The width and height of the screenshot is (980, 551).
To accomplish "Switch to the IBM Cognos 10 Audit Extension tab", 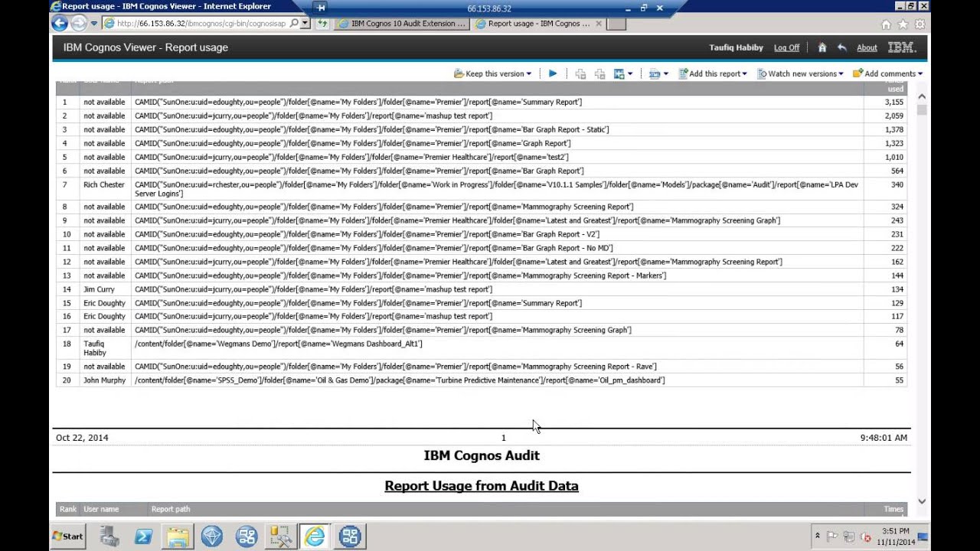I will point(401,24).
